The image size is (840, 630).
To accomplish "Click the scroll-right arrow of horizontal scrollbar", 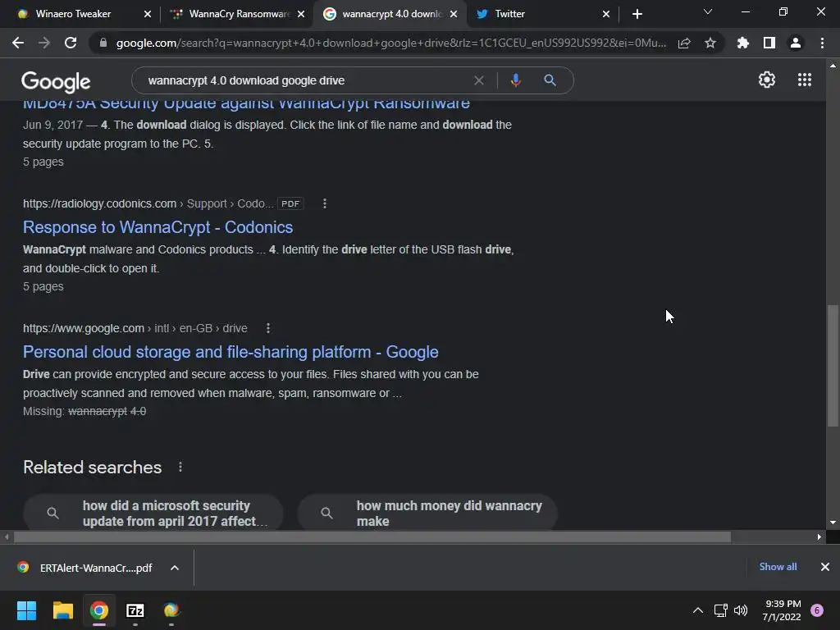I will click(819, 536).
